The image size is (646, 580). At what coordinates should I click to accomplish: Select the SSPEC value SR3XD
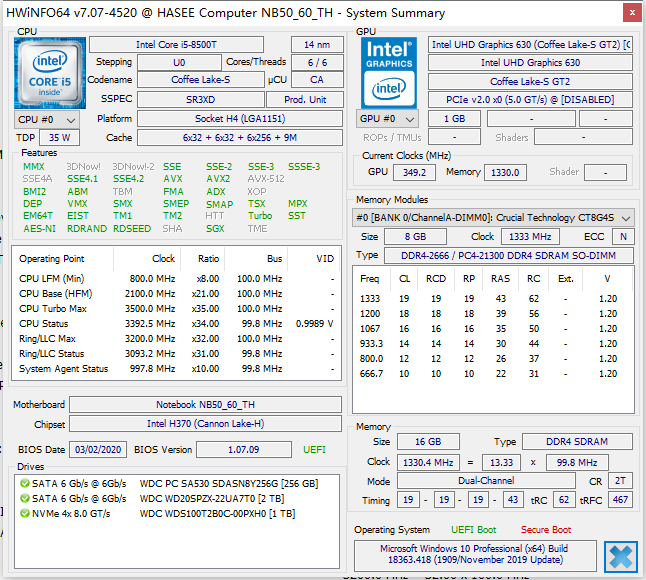pyautogui.click(x=201, y=100)
